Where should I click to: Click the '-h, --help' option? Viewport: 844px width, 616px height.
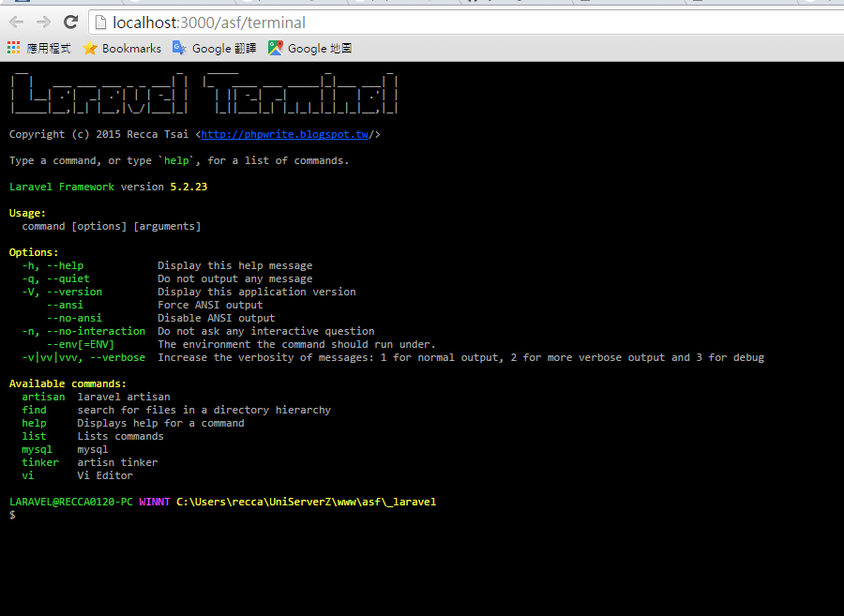click(x=53, y=265)
